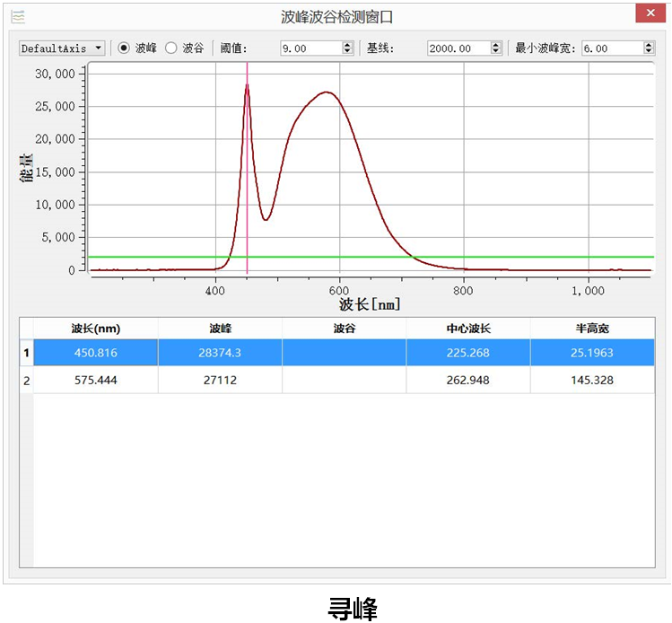
Task: Select the 波峰 radio button
Action: pos(125,48)
